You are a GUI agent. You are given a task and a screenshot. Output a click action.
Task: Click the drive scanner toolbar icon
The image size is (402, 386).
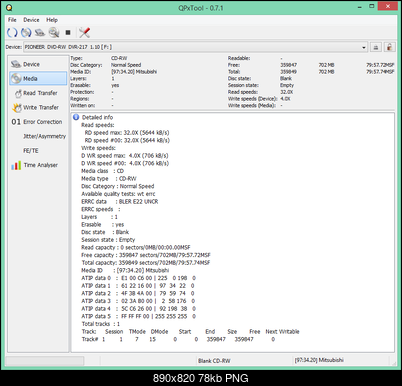click(x=40, y=32)
